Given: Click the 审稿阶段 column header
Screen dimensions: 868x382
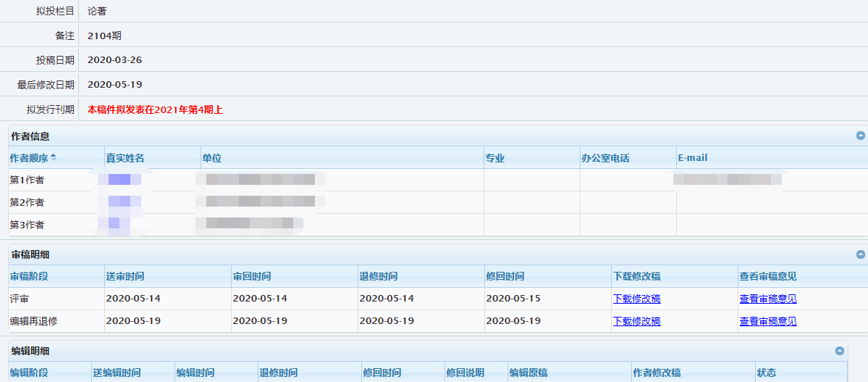Looking at the screenshot, I should pyautogui.click(x=28, y=276).
